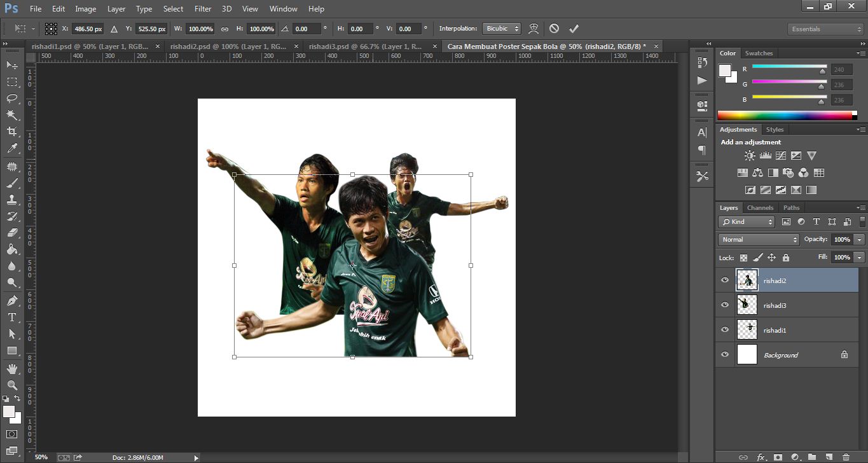Open status bar info arrow

[x=196, y=457]
